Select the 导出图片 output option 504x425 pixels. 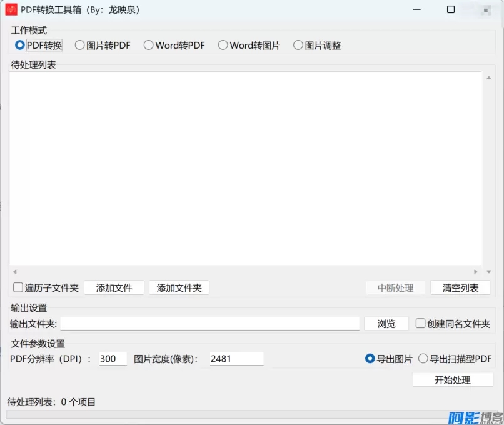coord(370,358)
